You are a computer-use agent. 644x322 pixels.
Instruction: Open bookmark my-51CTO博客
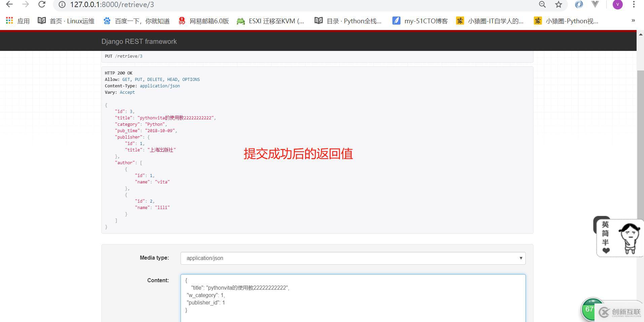(420, 21)
